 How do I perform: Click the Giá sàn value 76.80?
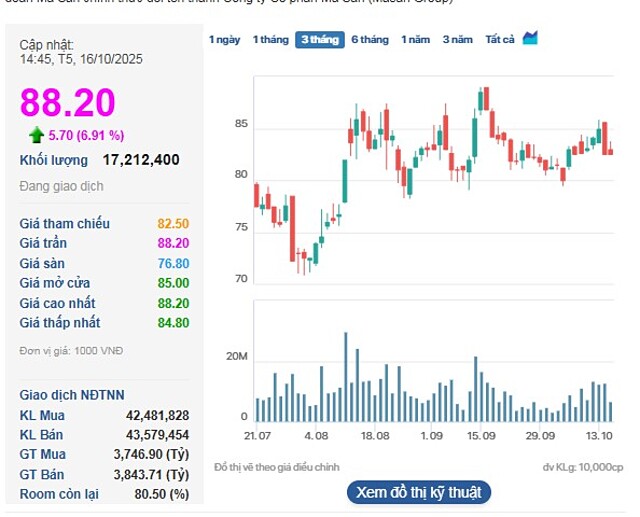click(x=173, y=263)
